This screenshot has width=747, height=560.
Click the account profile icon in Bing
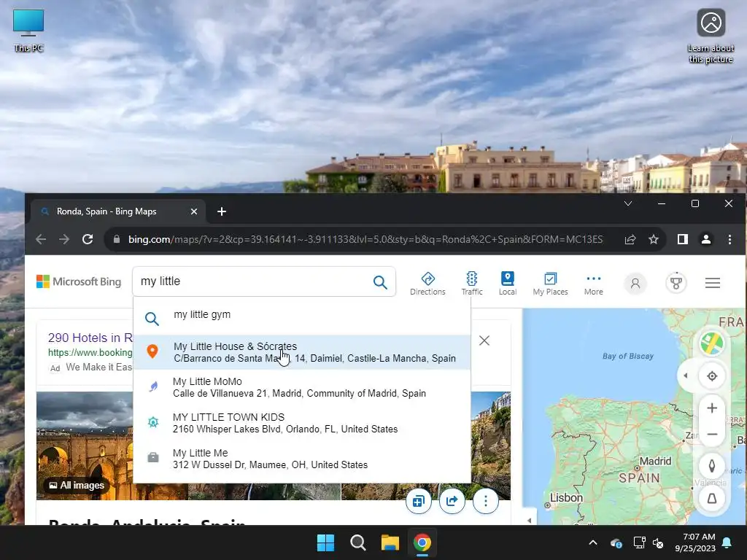point(635,284)
